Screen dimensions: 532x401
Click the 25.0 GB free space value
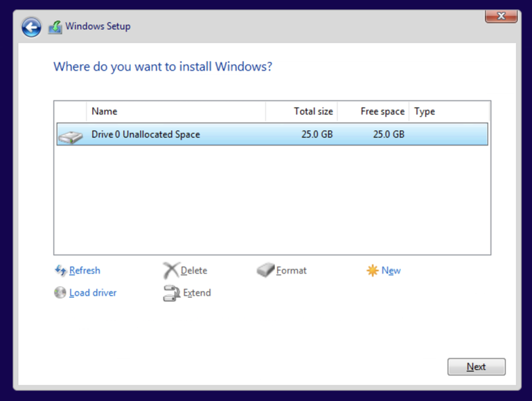pyautogui.click(x=389, y=134)
